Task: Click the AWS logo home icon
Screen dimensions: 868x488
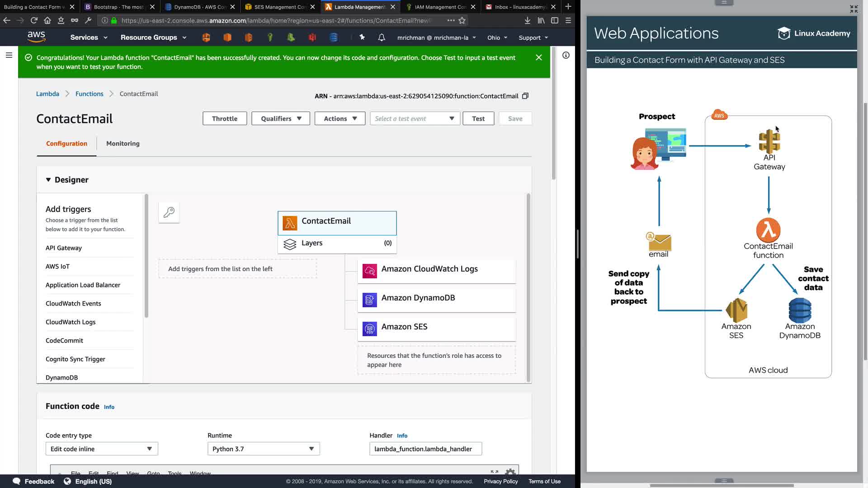Action: pyautogui.click(x=36, y=37)
